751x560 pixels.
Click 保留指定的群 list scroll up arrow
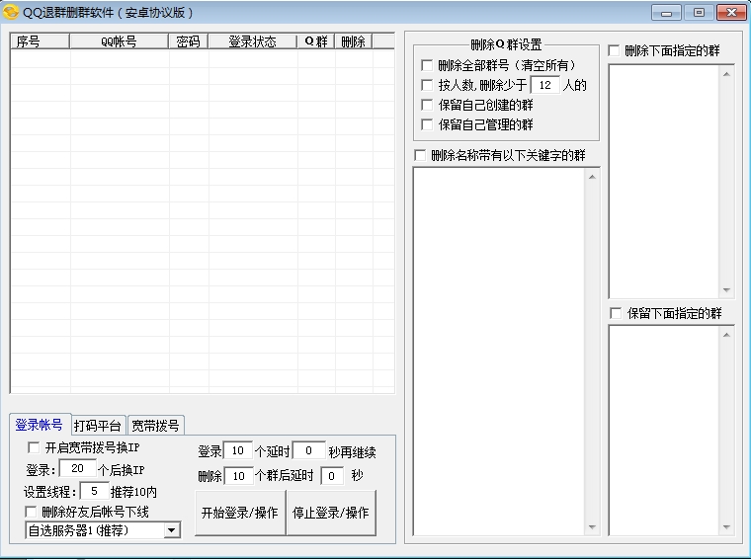tap(726, 335)
